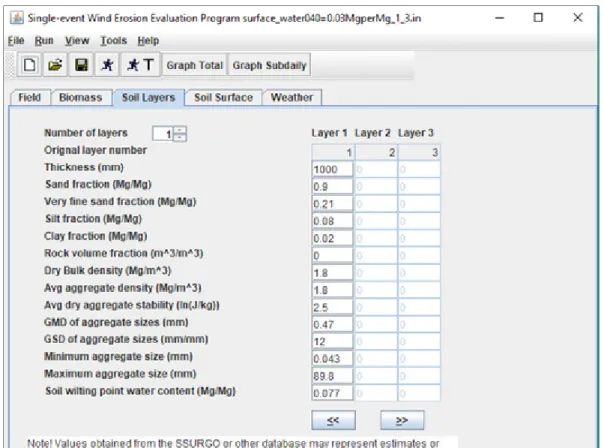Click the Layer 2 Thickness field
The height and width of the screenshot is (448, 604).
[376, 169]
